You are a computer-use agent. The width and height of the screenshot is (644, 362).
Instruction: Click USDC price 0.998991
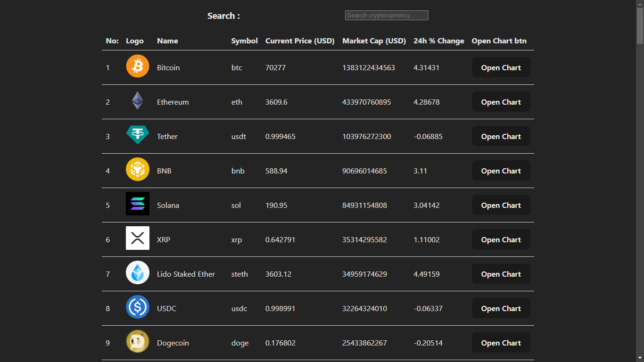click(x=281, y=309)
